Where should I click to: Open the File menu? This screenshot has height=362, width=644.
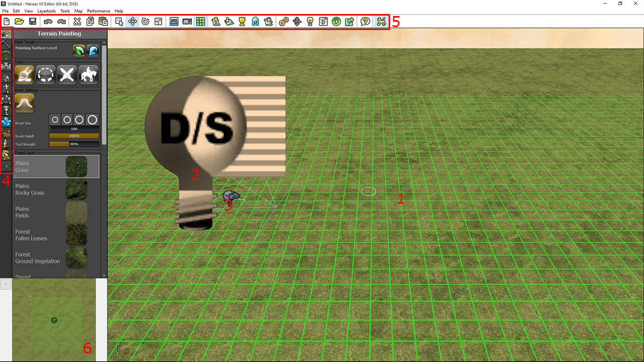point(6,11)
